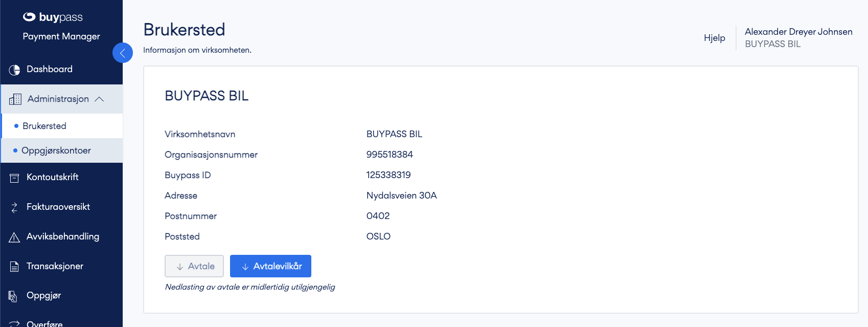Screen dimensions: 868x327
Task: Click postal code 0402
Action: coord(378,216)
